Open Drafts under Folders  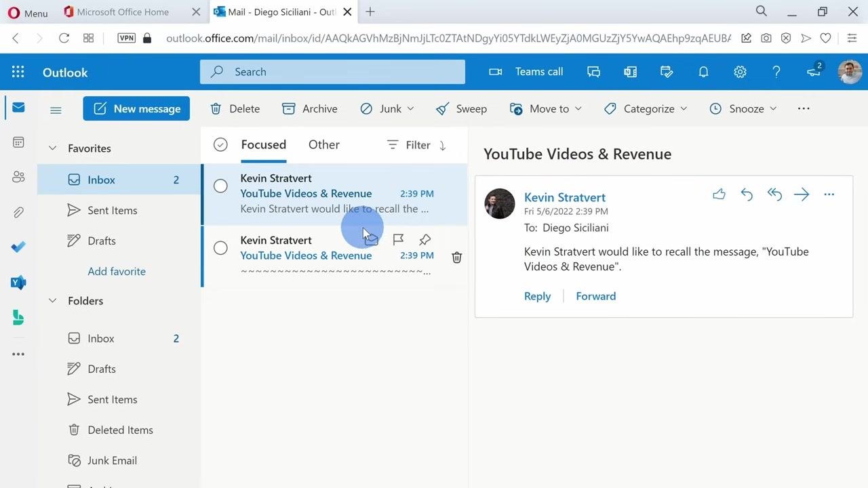pos(119,369)
